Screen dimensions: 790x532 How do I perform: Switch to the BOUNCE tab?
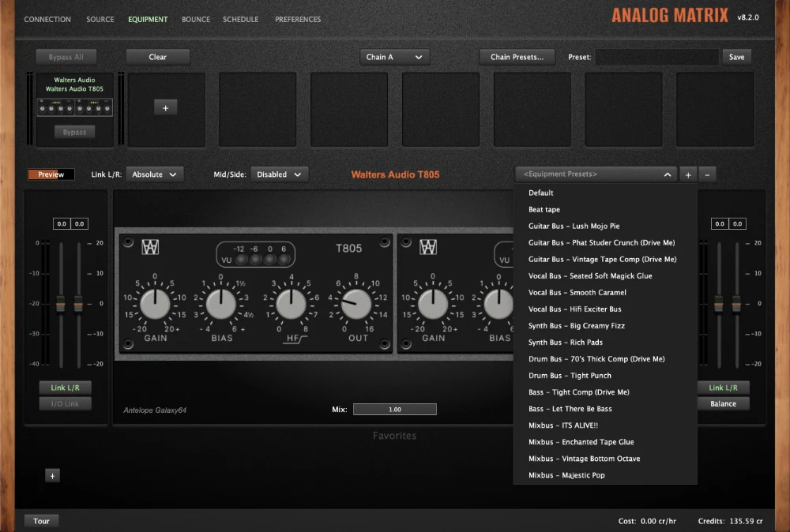[x=196, y=19]
